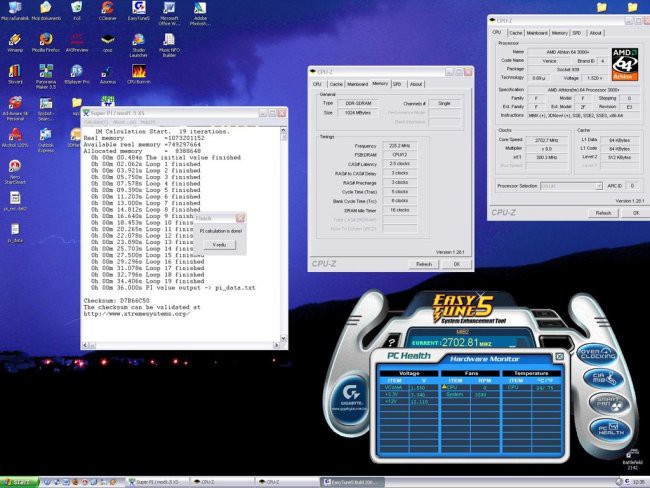Select the CPU Burn-in flame icon
This screenshot has width=650, height=488.
(x=138, y=75)
